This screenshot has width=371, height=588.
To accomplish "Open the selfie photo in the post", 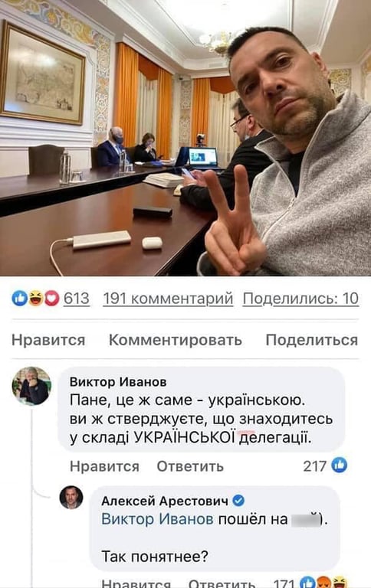I will point(185,138).
